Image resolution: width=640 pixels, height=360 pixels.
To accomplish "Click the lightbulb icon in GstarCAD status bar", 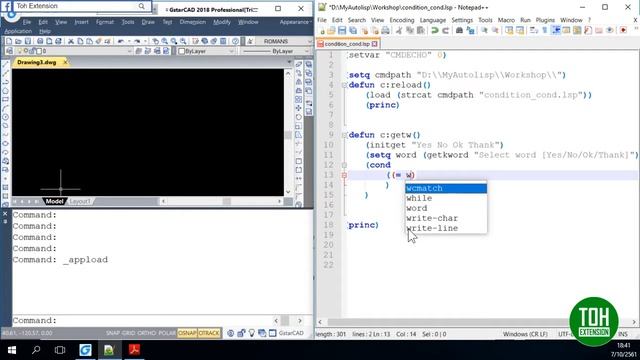I will [251, 333].
